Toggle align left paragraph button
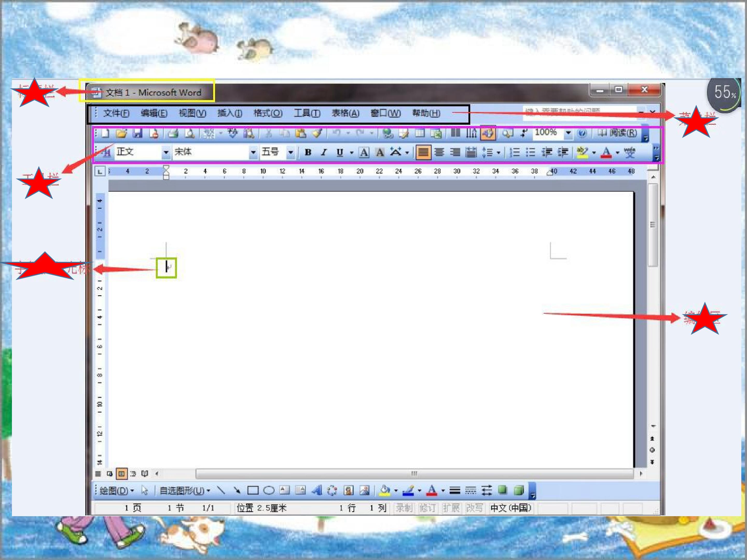 [423, 152]
